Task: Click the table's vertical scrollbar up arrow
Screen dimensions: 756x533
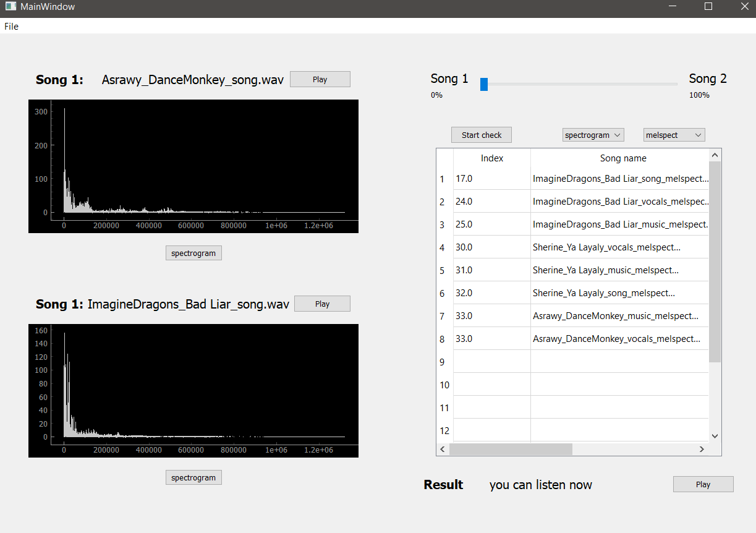Action: (x=715, y=155)
